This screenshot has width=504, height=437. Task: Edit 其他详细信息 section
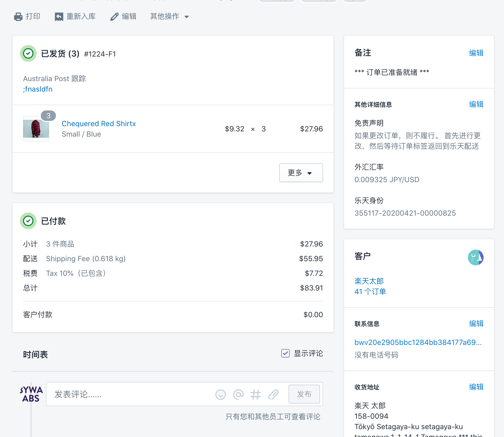[x=476, y=104]
